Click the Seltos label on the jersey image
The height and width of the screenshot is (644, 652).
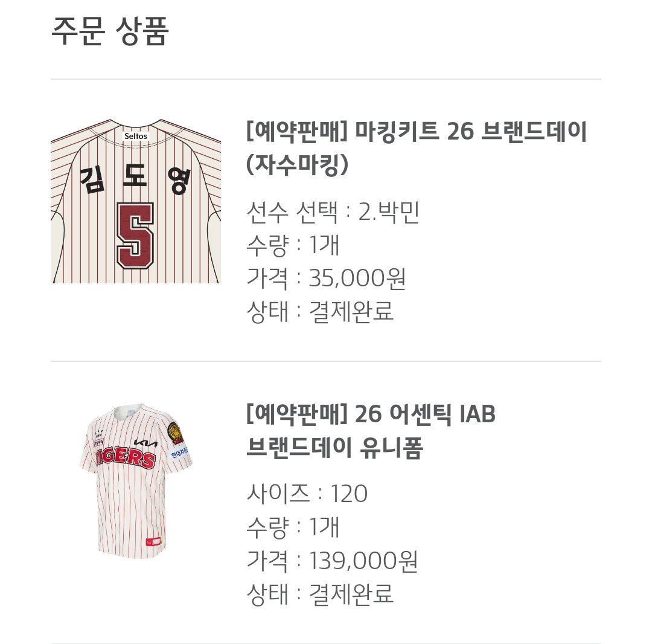[136, 136]
